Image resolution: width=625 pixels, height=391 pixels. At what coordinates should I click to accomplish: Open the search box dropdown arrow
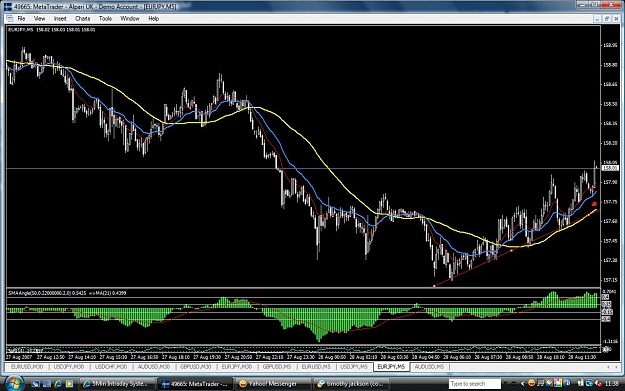tap(505, 384)
